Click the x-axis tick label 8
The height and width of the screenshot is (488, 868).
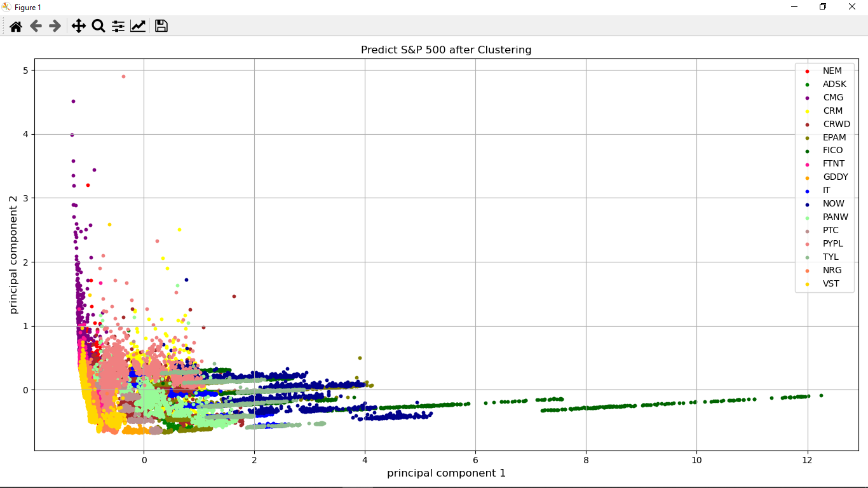point(586,460)
